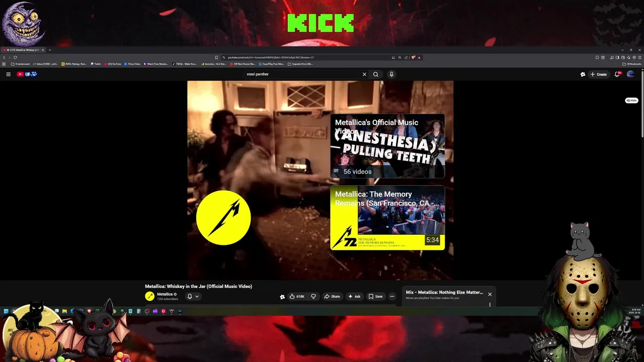Open Metallica's Official Music Videos playlist card
644x362 pixels.
coord(387,146)
